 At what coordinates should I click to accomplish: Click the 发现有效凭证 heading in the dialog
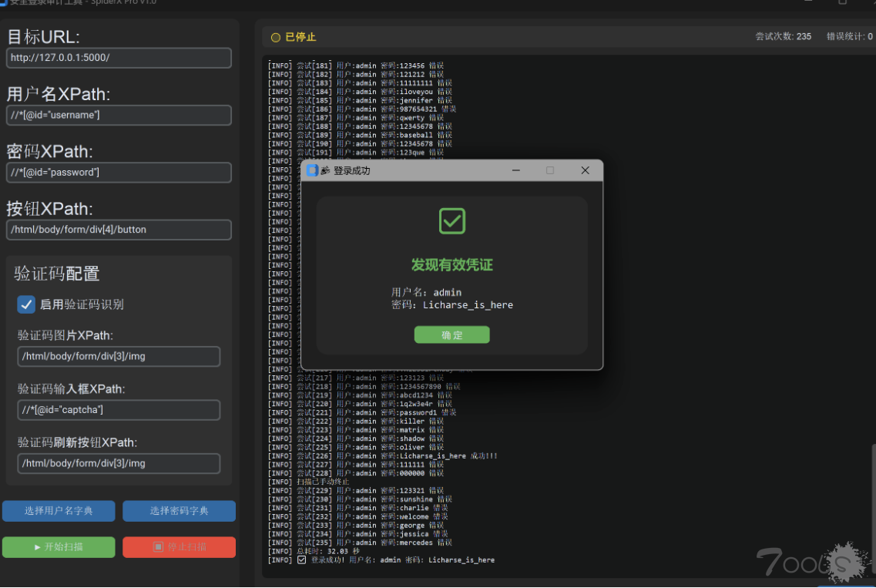452,265
